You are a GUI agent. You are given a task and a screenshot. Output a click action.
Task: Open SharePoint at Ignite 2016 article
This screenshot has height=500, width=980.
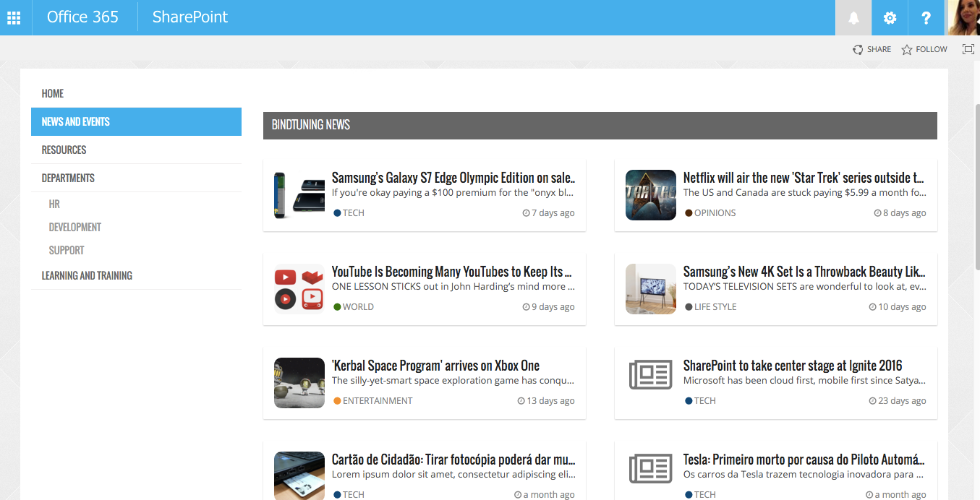coord(793,366)
